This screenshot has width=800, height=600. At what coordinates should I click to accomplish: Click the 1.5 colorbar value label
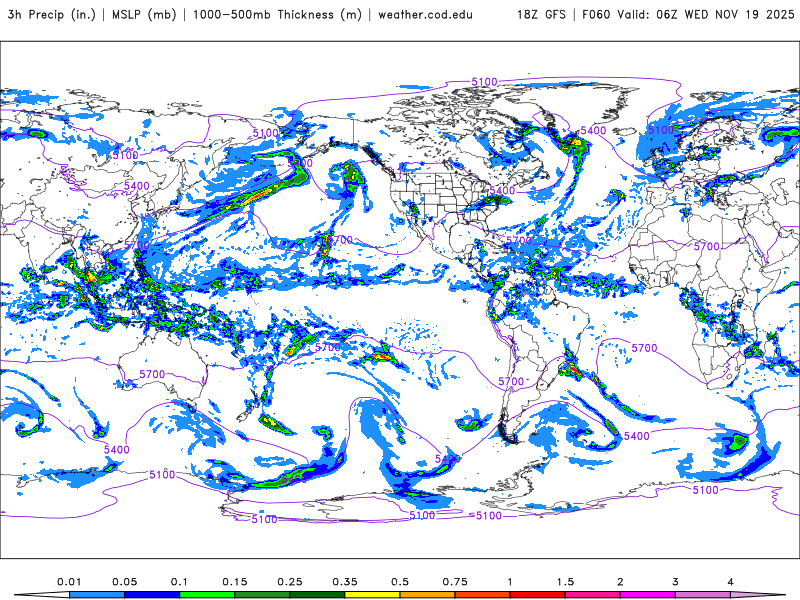565,582
